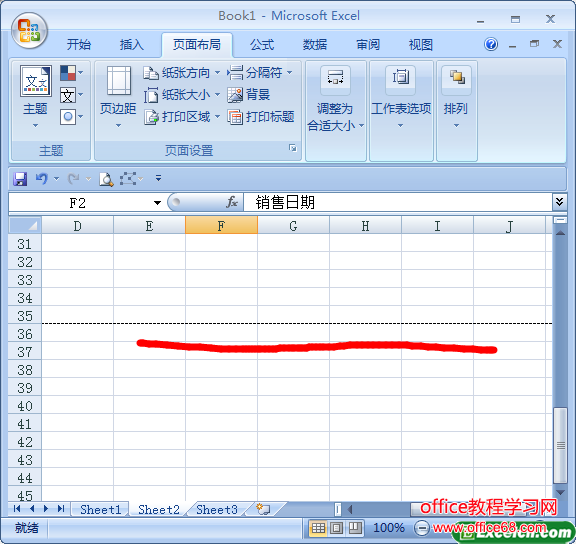Select column D header
This screenshot has height=544, width=576.
coord(77,226)
